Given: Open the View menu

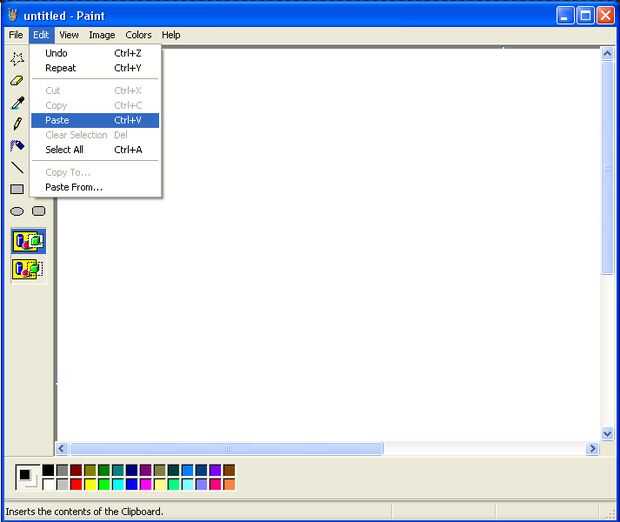Looking at the screenshot, I should point(69,35).
